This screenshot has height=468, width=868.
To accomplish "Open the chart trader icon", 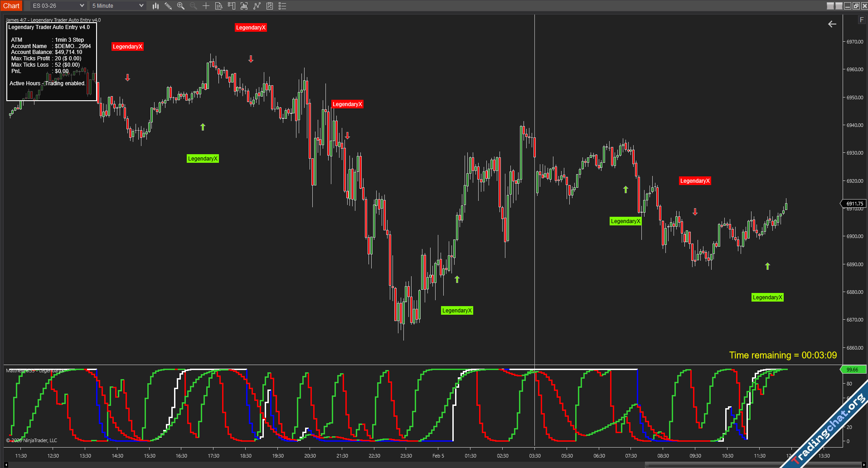I will (232, 6).
